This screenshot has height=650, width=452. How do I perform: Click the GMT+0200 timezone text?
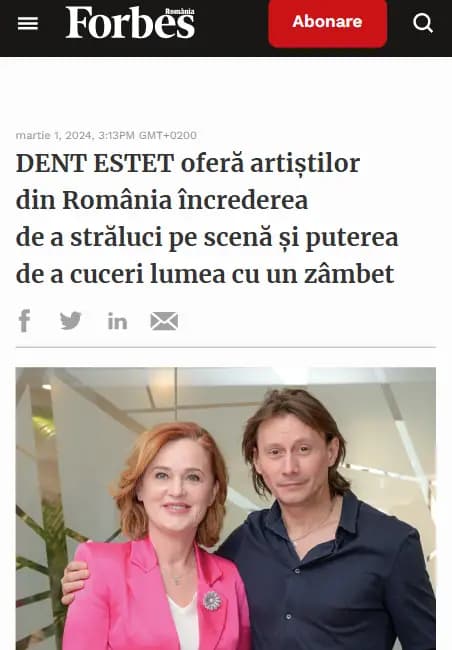tap(168, 135)
